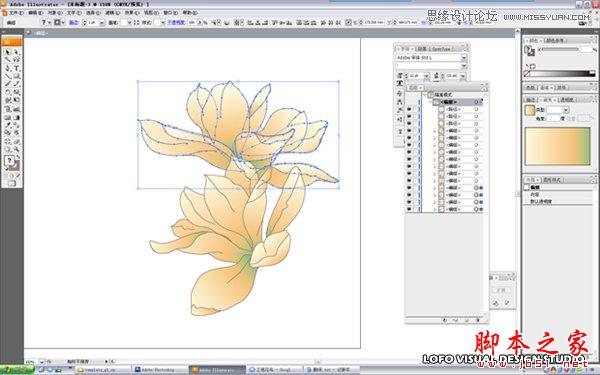Switch to the 图形样式 (Graphic Styles) tab

(x=551, y=179)
